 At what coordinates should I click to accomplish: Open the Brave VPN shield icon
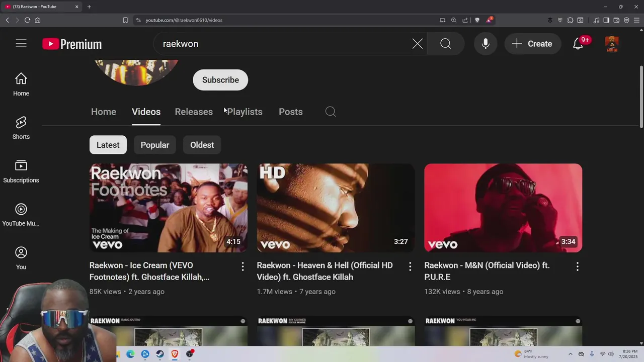point(626,20)
